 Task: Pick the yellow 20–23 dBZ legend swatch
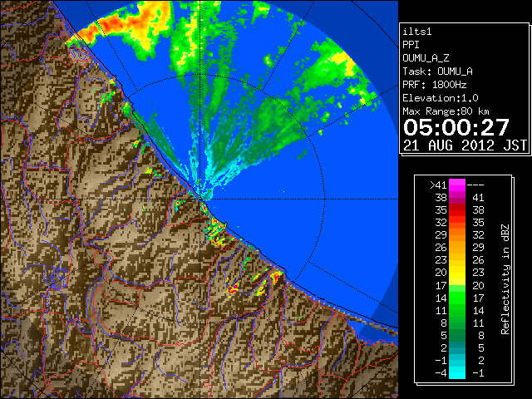(457, 273)
